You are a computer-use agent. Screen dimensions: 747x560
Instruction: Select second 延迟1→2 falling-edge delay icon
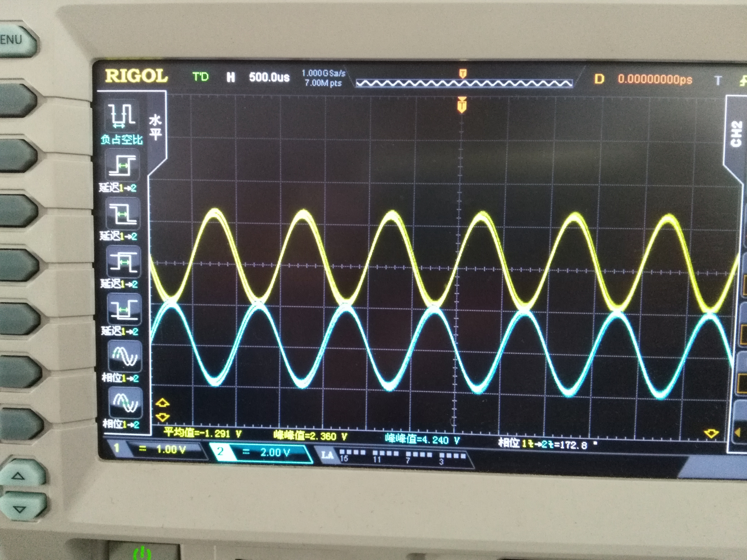click(x=123, y=213)
